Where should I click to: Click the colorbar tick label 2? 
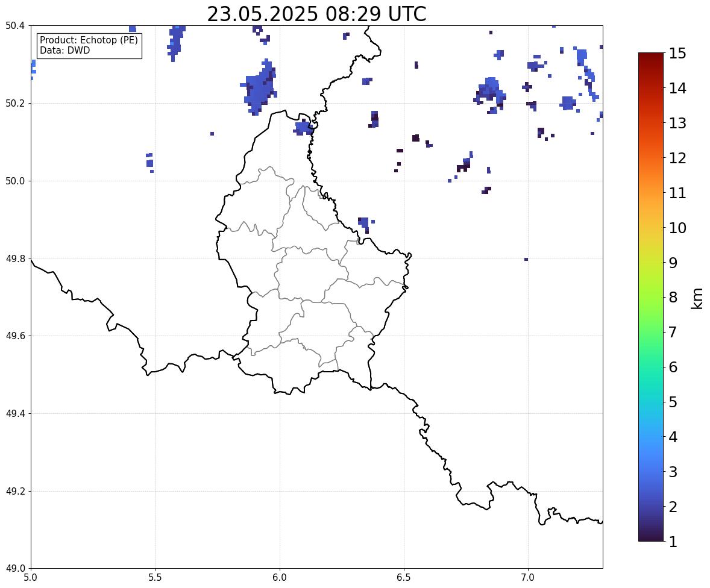pos(673,507)
